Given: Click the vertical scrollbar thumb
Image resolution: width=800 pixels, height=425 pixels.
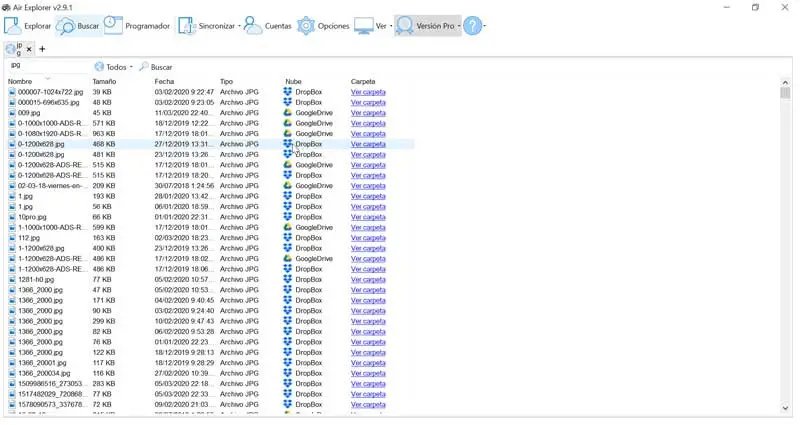Looking at the screenshot, I should pos(785,92).
